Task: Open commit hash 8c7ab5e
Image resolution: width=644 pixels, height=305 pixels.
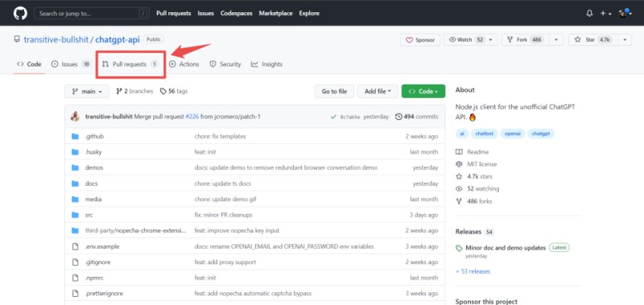Action: (x=350, y=117)
